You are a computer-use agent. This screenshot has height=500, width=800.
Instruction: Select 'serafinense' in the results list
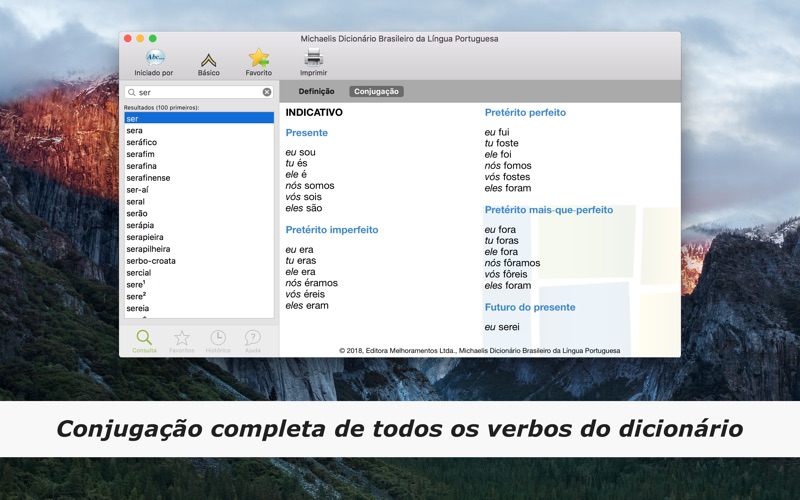pos(199,178)
